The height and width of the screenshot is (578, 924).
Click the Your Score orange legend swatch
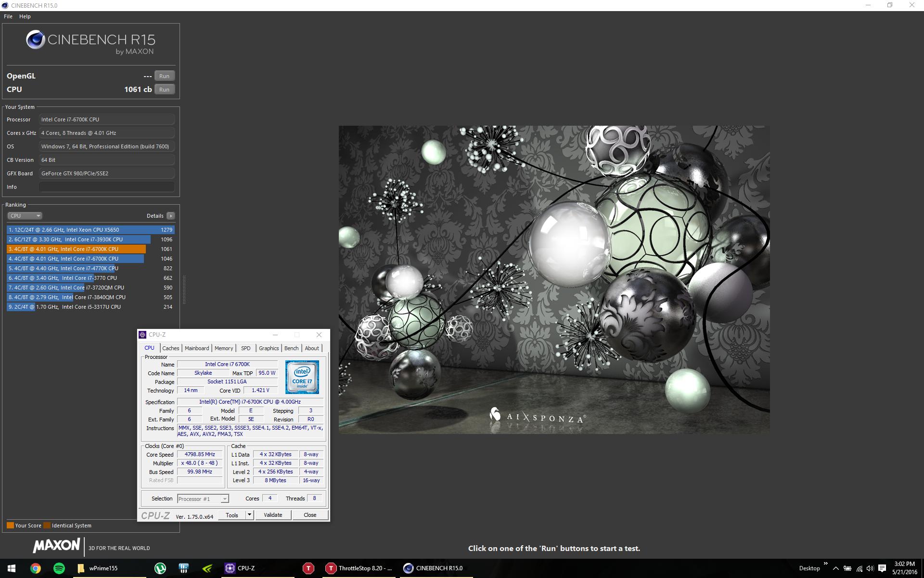coord(10,525)
